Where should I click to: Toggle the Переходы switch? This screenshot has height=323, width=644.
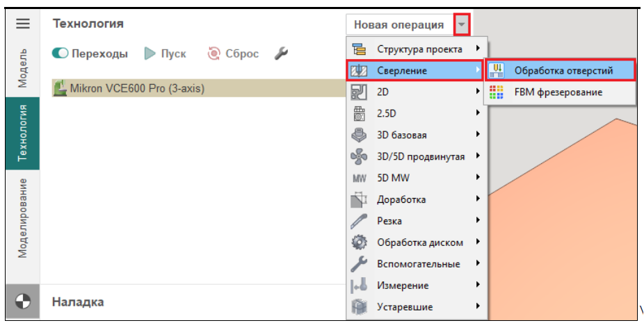point(61,53)
